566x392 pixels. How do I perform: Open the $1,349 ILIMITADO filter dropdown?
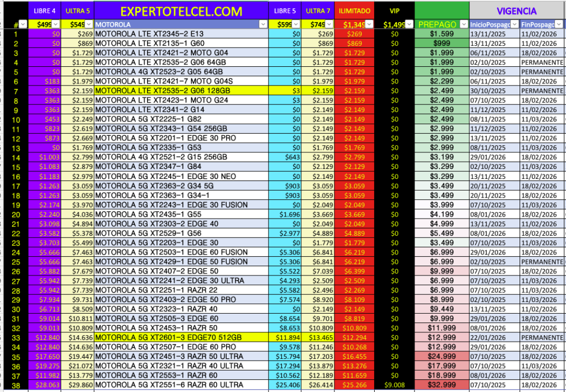[x=369, y=25]
